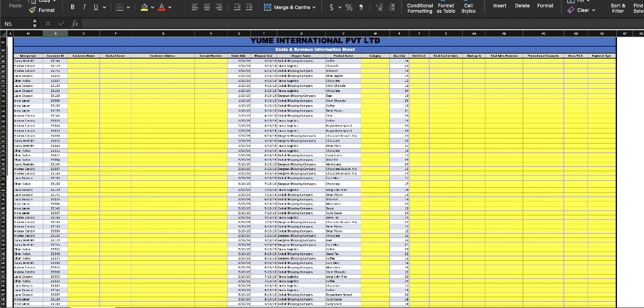Image resolution: width=644 pixels, height=308 pixels.
Task: Increase decimal places
Action: (x=379, y=7)
